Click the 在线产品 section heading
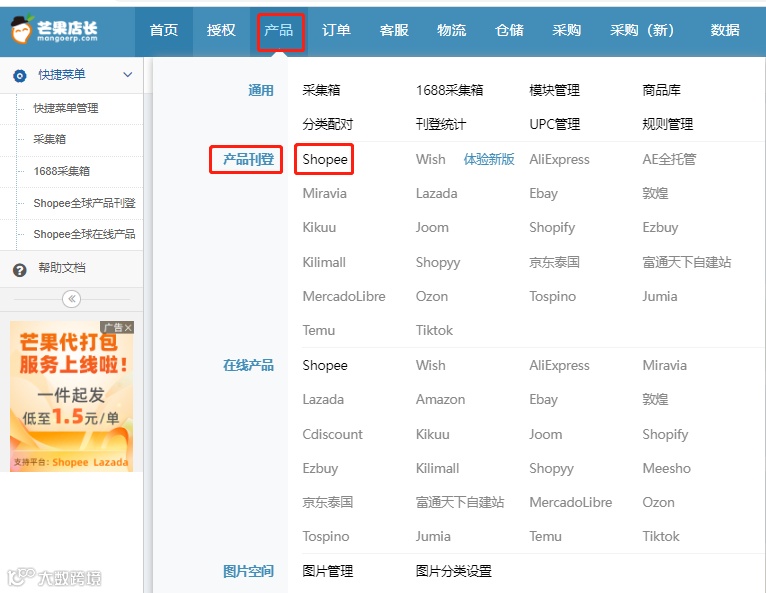 click(248, 365)
